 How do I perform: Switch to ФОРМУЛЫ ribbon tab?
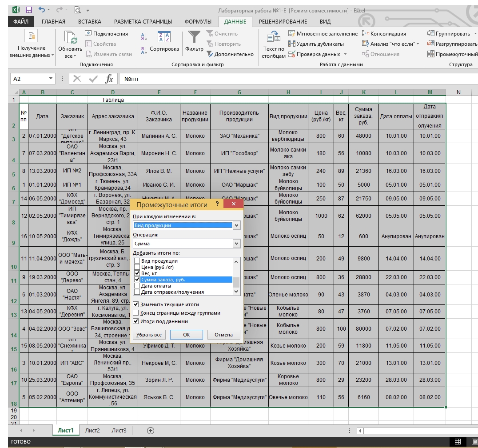pos(198,22)
